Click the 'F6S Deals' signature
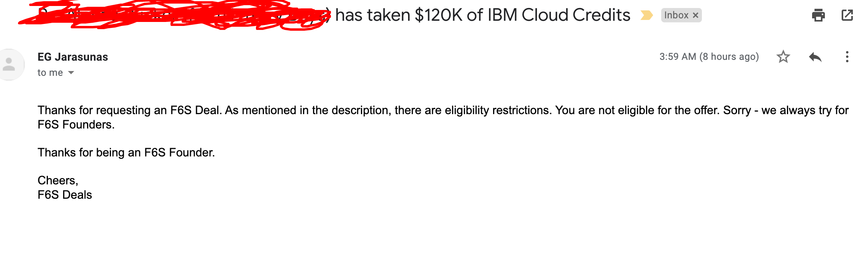This screenshot has width=868, height=257. pos(65,195)
